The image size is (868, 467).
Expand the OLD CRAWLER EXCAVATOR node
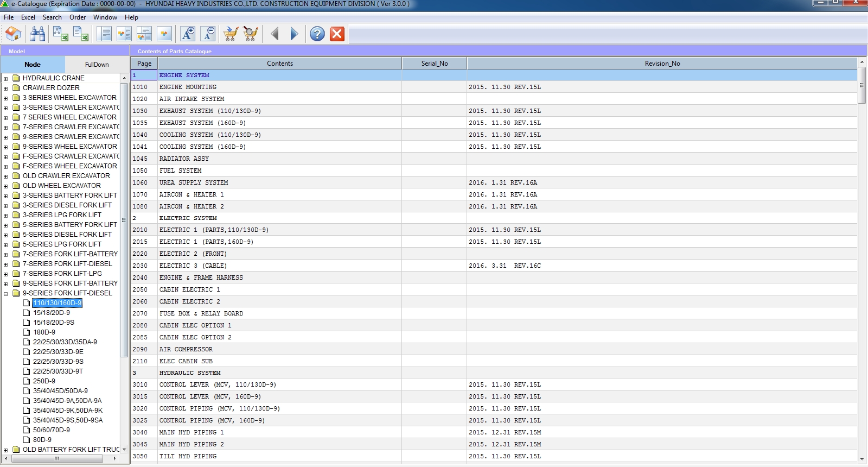6,176
